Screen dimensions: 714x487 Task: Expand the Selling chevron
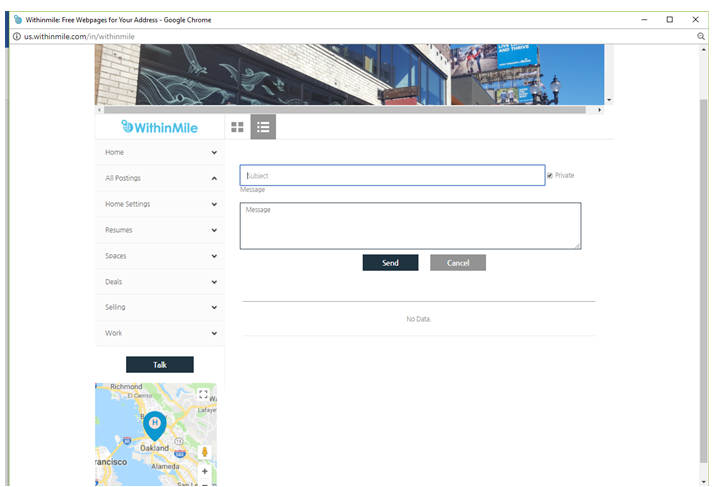point(214,308)
